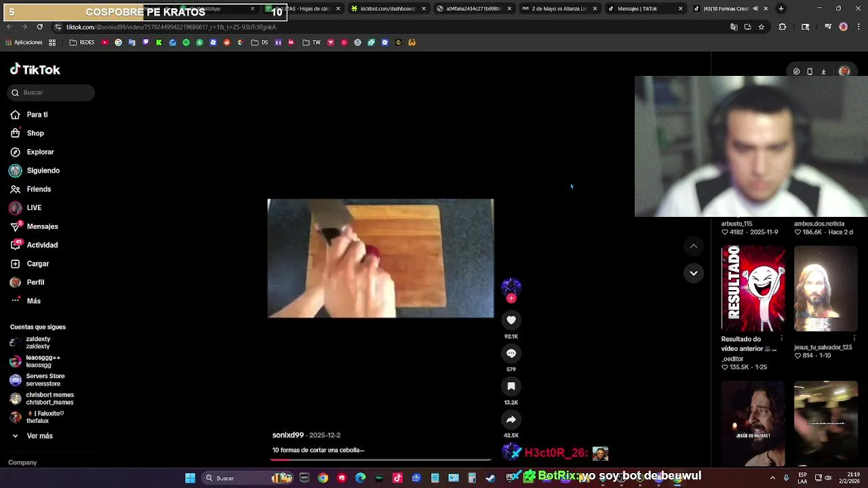The width and height of the screenshot is (868, 488).
Task: Open the Más menu
Action: [x=26, y=301]
